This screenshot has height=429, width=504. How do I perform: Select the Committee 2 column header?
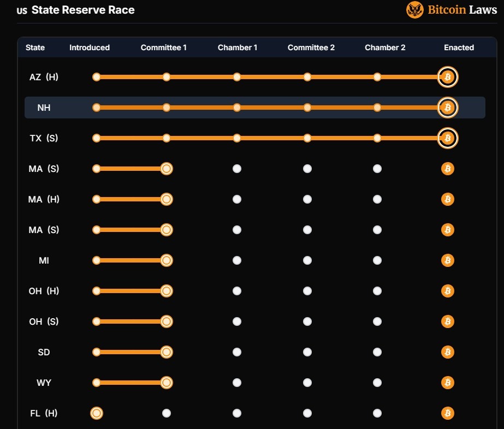(x=311, y=47)
